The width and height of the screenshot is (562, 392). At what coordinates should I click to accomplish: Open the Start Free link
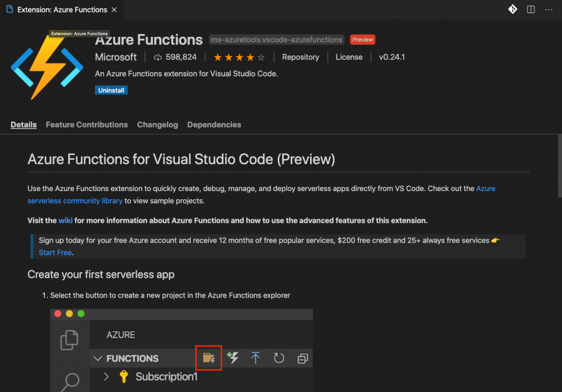(55, 253)
